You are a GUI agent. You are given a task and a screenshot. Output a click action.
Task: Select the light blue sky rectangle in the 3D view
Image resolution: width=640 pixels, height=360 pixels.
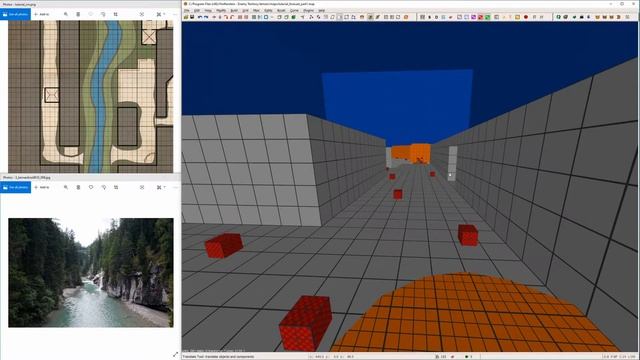tap(397, 107)
